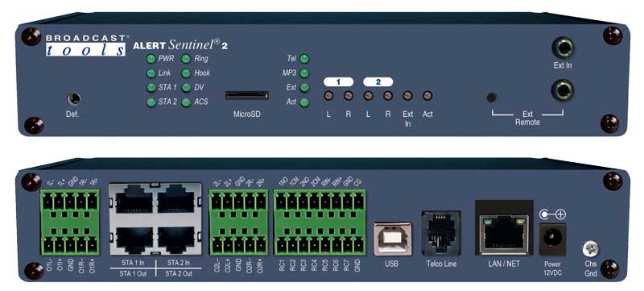Click the Def. recessed button
This screenshot has height=291, width=644.
73,99
